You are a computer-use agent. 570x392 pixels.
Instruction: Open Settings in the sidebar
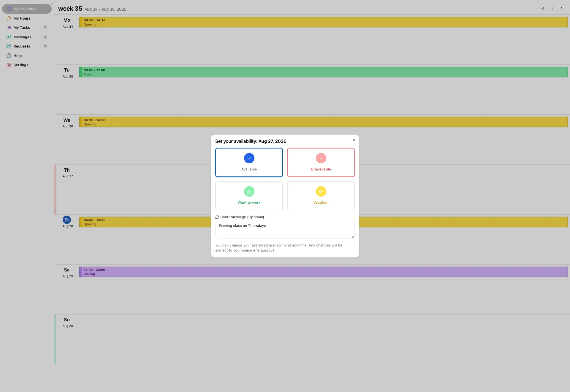click(27, 65)
